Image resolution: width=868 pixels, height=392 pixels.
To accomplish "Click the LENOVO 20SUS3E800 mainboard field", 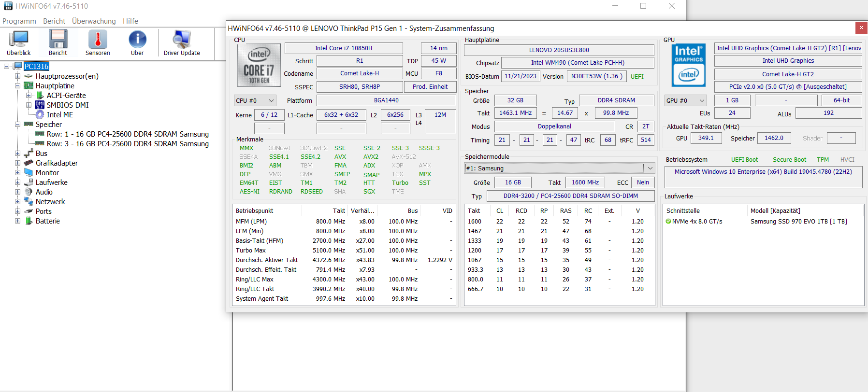I will point(559,50).
